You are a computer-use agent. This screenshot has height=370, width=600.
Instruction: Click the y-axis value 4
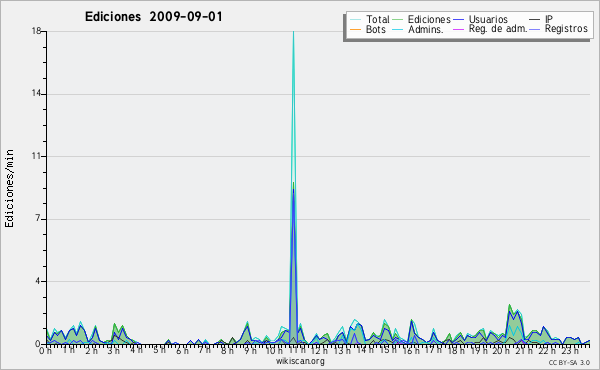point(38,281)
